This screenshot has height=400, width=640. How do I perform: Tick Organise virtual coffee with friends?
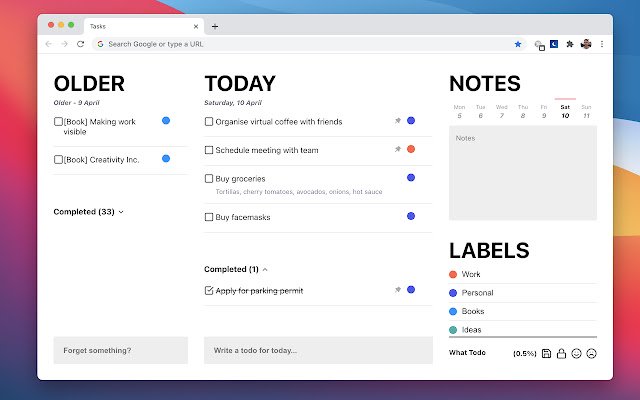[x=209, y=122]
